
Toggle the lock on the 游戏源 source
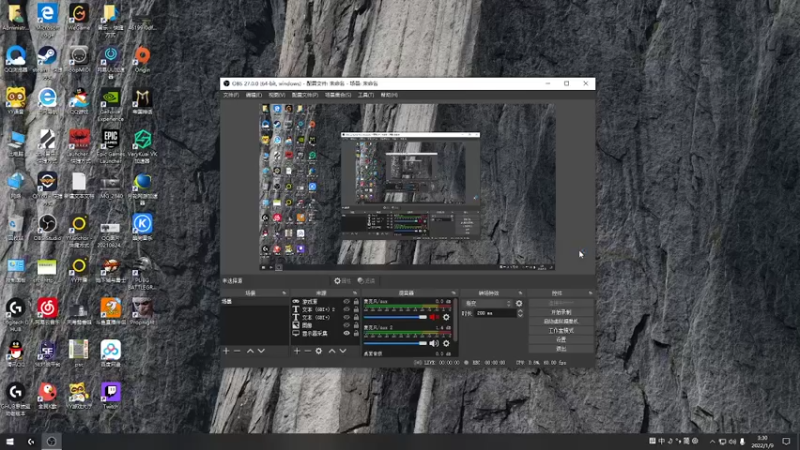356,302
